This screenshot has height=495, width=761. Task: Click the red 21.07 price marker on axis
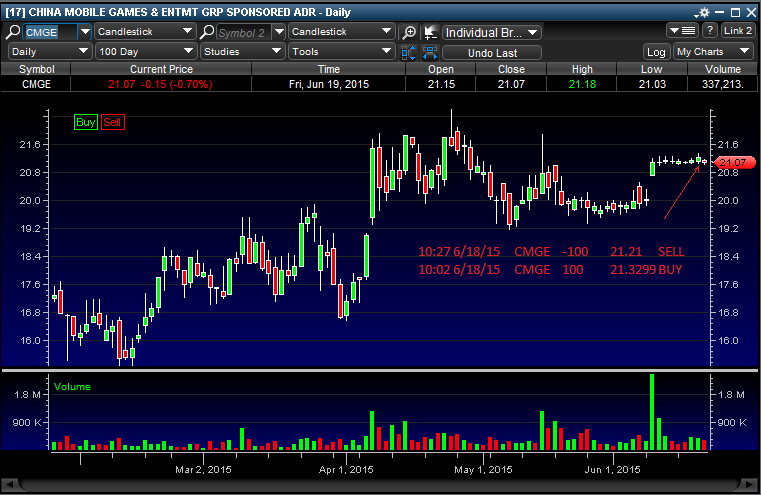point(734,163)
